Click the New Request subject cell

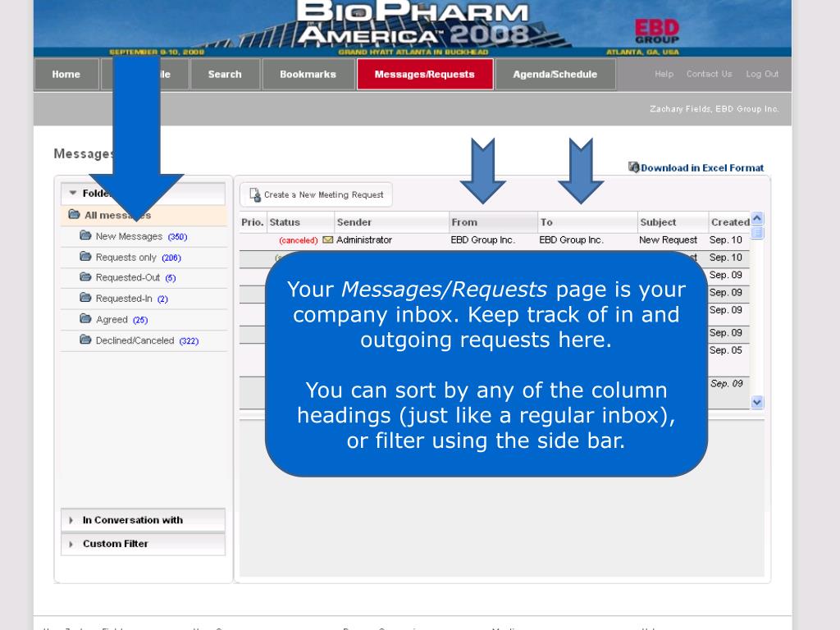pos(668,240)
